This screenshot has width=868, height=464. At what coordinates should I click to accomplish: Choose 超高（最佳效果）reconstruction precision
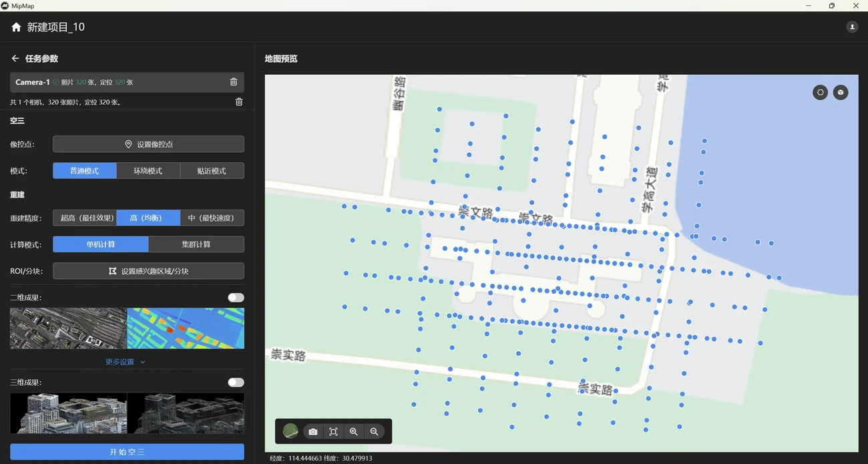pos(85,218)
